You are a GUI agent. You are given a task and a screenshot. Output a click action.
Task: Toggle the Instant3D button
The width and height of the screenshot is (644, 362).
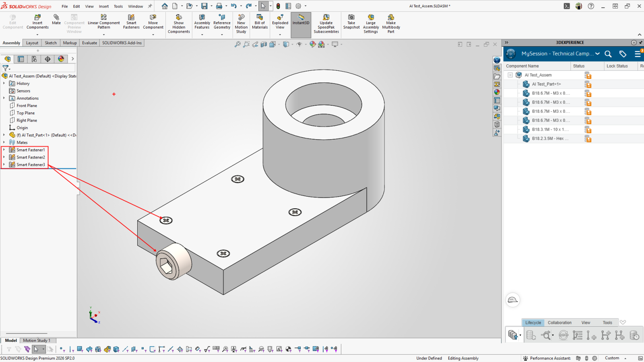[301, 20]
